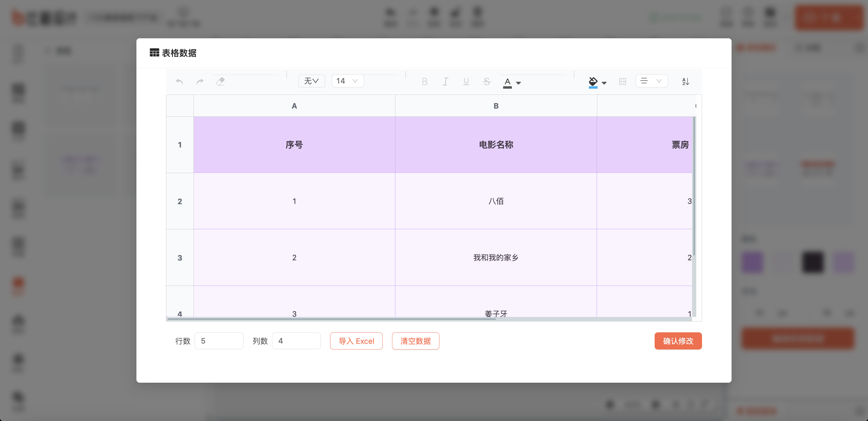Click the horizontal table scrollbar
The width and height of the screenshot is (868, 421).
pos(332,318)
